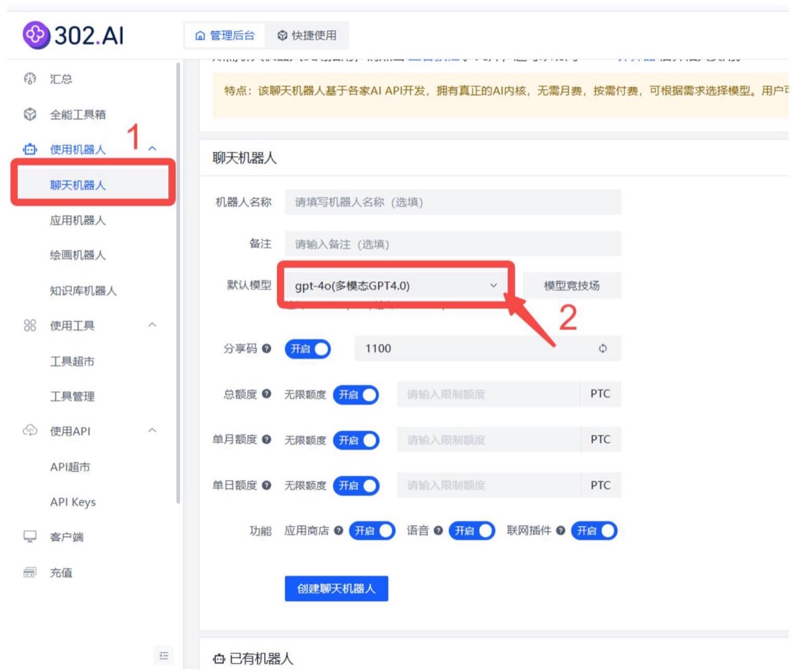The image size is (797, 672).
Task: Click the help icon beside 分享码
Action: (x=266, y=349)
